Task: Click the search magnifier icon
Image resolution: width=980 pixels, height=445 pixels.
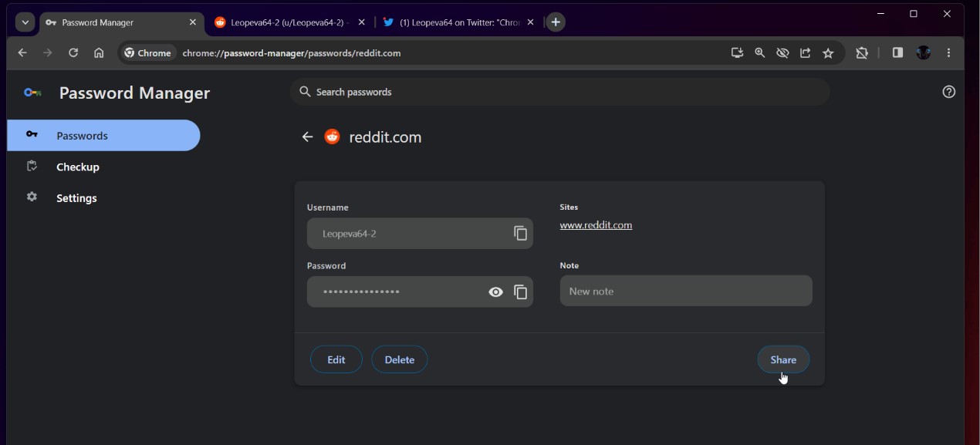Action: point(305,92)
